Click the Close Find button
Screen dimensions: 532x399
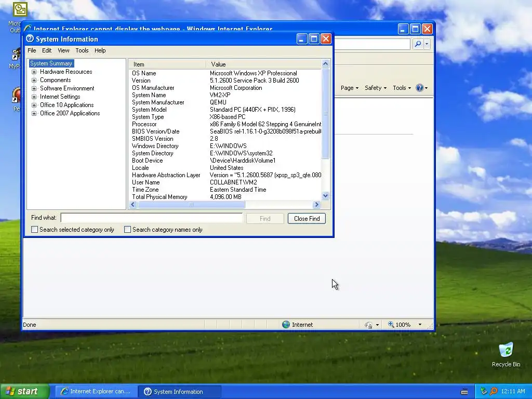click(x=307, y=219)
